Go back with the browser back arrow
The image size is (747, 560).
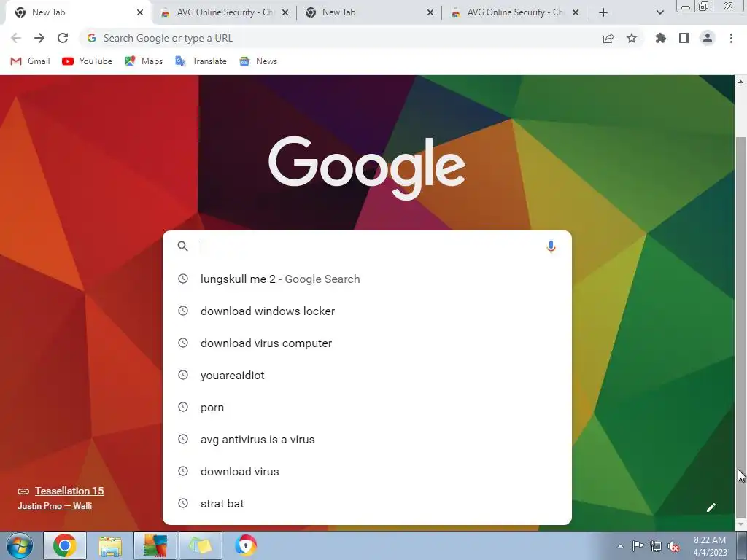point(16,38)
